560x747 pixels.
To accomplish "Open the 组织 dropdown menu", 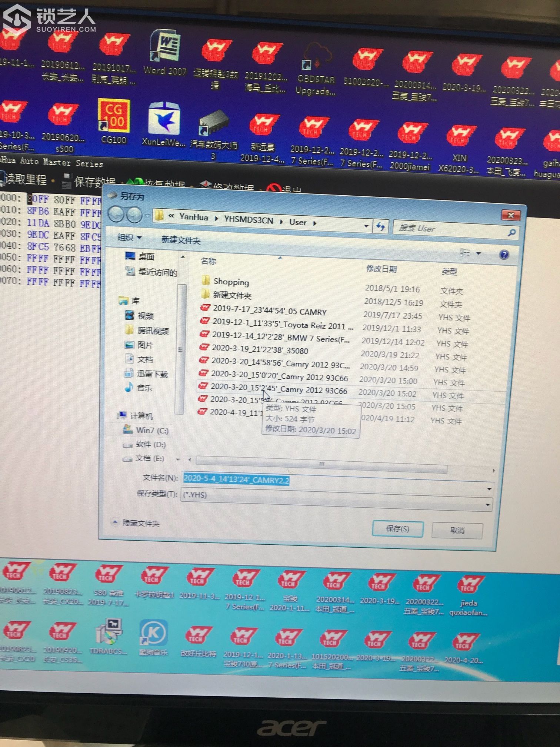I will 129,237.
